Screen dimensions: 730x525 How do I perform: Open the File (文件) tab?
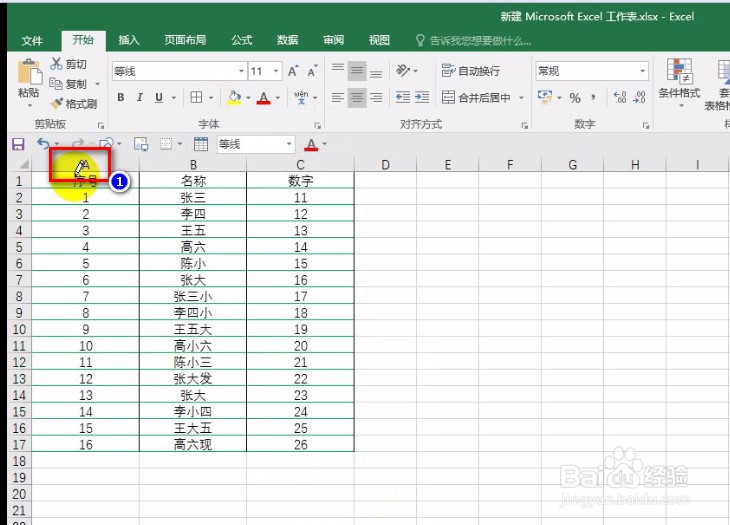point(32,40)
